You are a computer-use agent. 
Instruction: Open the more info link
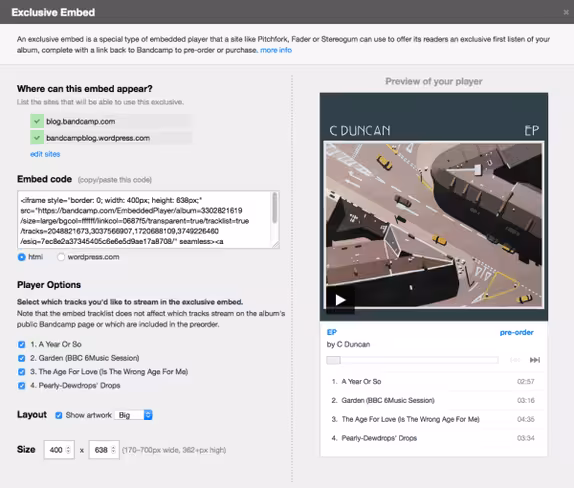point(276,50)
